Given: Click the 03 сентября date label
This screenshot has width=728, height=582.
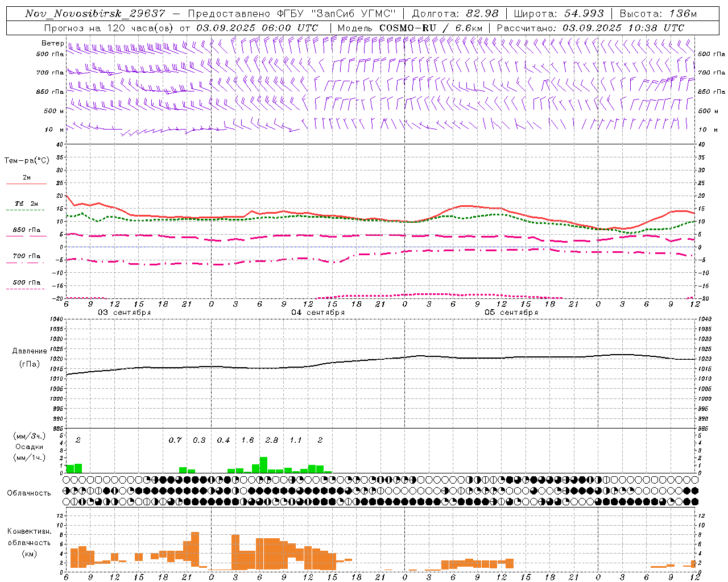Looking at the screenshot, I should click(x=125, y=313).
